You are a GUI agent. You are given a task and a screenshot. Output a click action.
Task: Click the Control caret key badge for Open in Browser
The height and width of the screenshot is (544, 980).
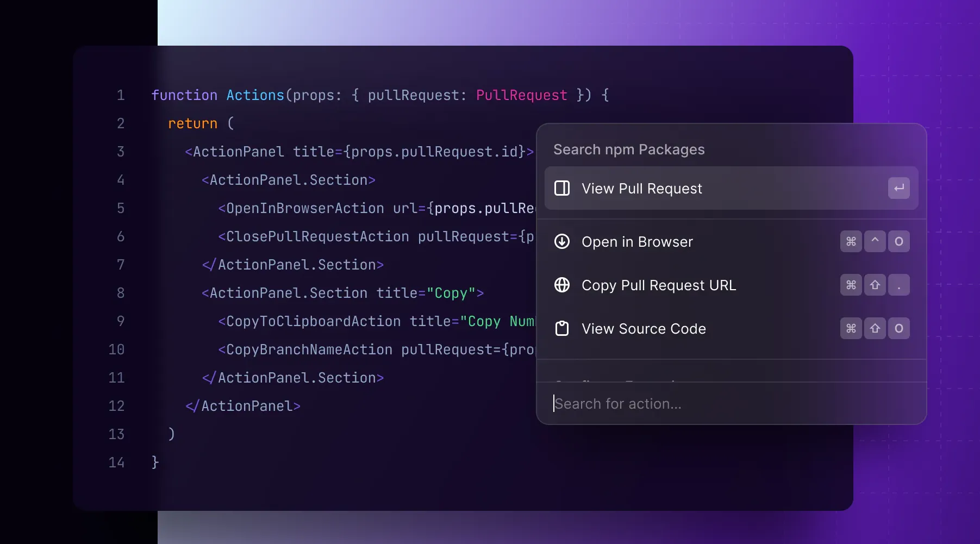875,241
